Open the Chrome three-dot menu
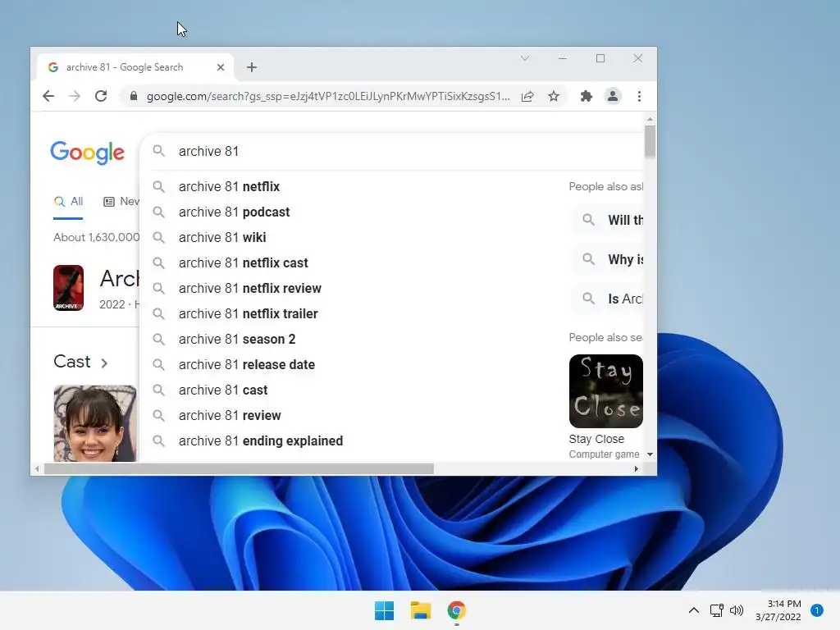Viewport: 840px width, 630px height. [x=639, y=97]
